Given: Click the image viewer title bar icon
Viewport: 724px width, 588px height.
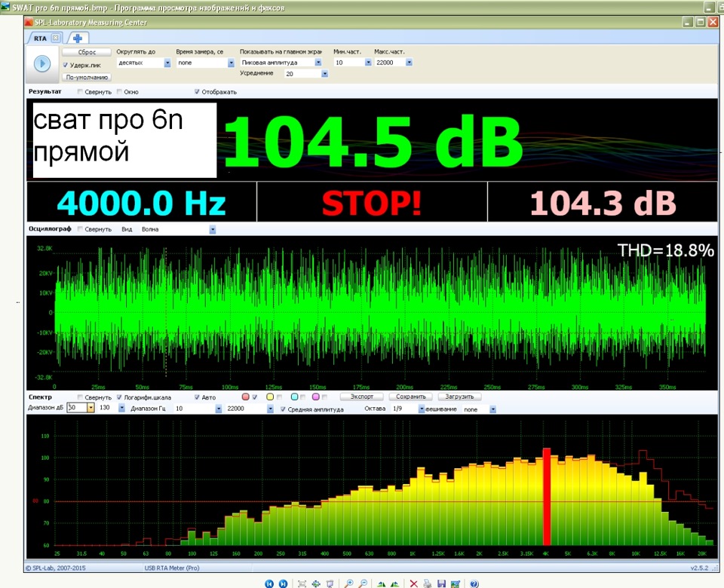Looking at the screenshot, I should 5,8.
